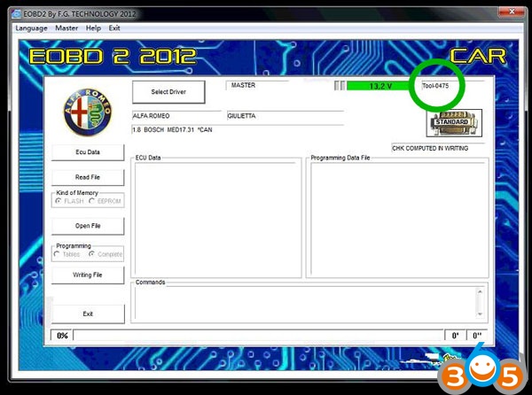
Task: Click the Alfa Romeo logo
Action: 88,112
